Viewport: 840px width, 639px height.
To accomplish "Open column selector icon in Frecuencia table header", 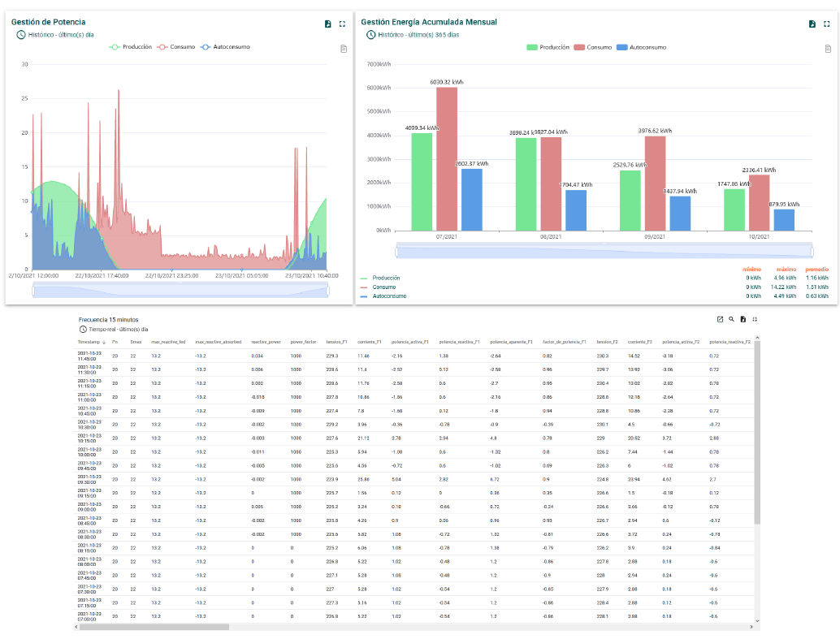I will [720, 319].
